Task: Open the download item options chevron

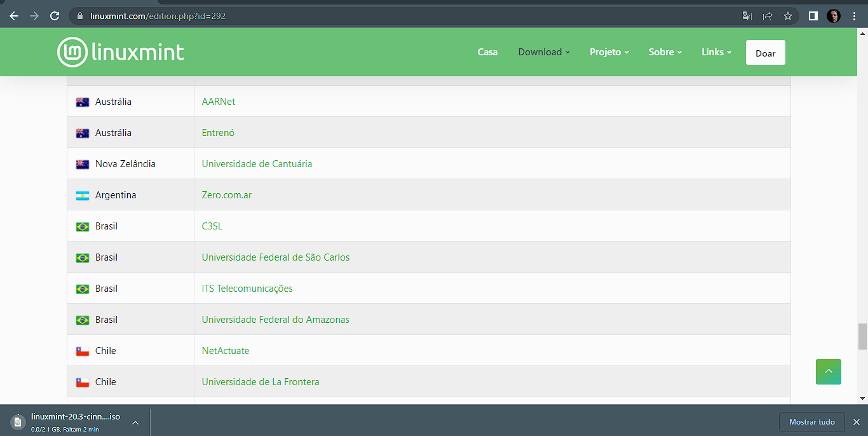Action: (135, 422)
